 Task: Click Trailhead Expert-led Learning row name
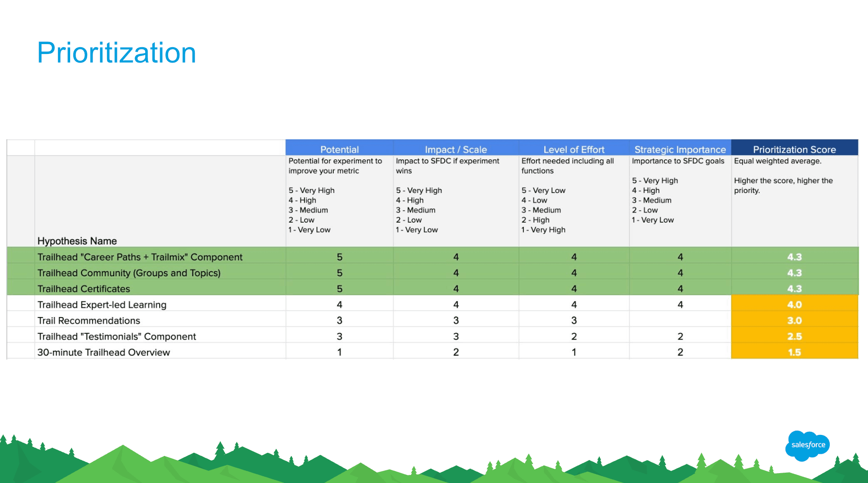pos(102,304)
